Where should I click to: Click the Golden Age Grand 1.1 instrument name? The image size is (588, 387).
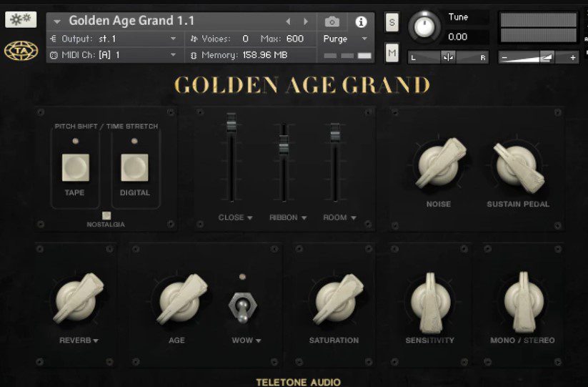pos(131,21)
